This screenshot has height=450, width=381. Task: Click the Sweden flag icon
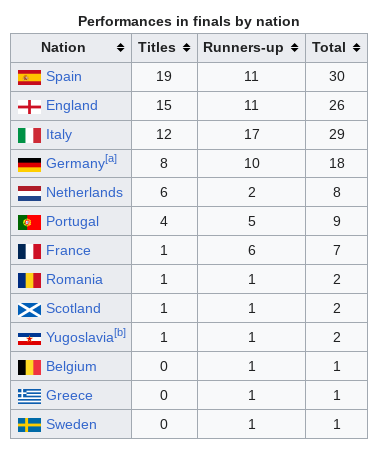click(x=29, y=425)
